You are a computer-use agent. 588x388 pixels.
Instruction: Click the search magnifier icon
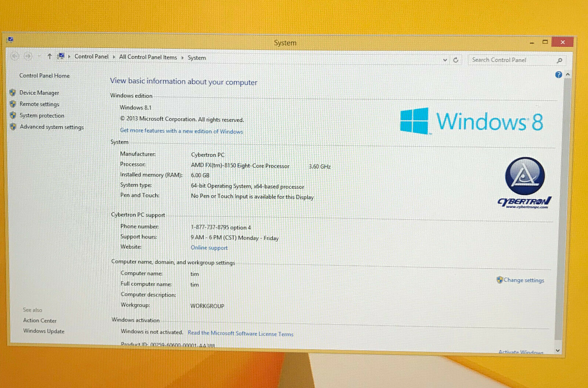click(560, 60)
